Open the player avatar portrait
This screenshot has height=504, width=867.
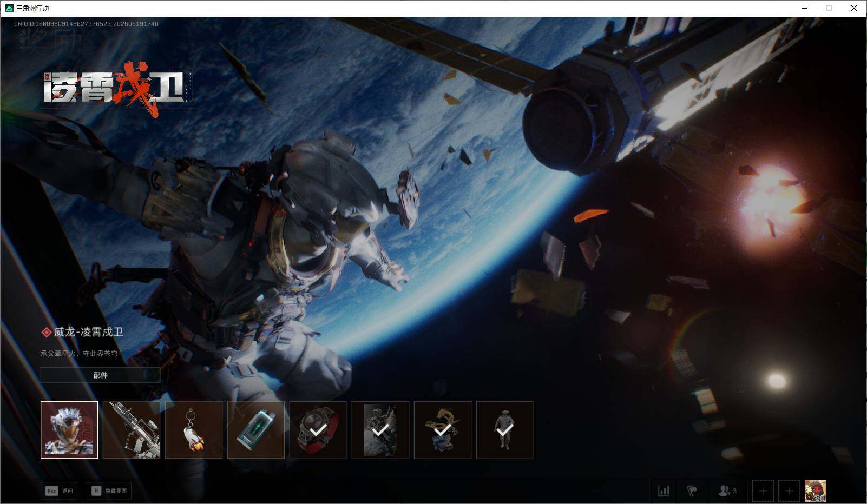point(815,491)
